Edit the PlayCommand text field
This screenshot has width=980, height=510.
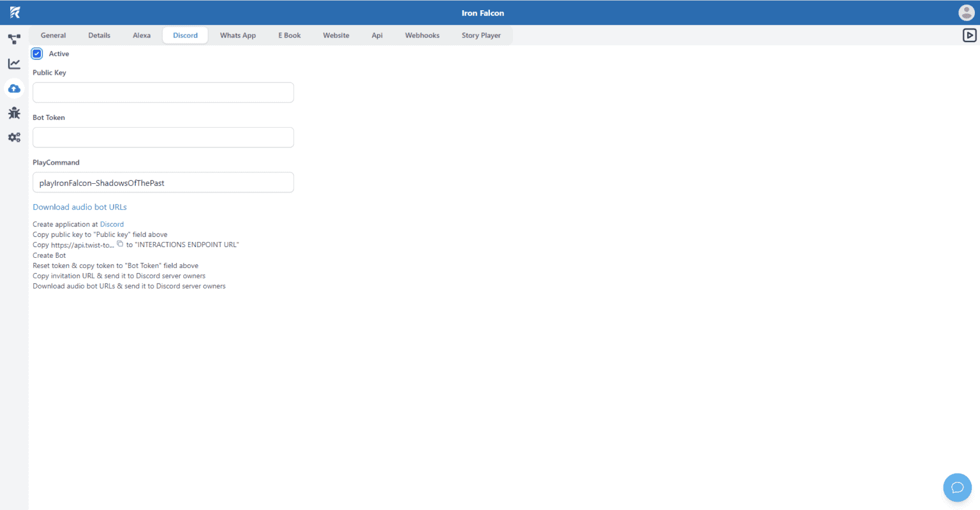tap(163, 182)
